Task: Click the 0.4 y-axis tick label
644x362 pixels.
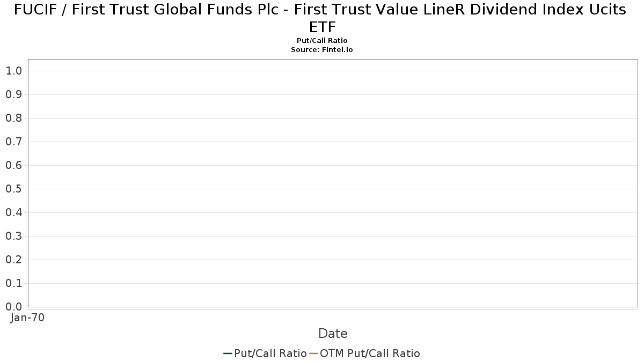Action: (13, 212)
